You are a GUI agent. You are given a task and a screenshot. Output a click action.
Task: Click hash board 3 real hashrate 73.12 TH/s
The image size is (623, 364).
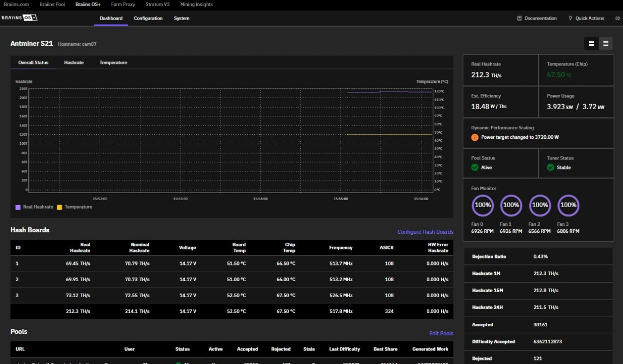coord(78,296)
